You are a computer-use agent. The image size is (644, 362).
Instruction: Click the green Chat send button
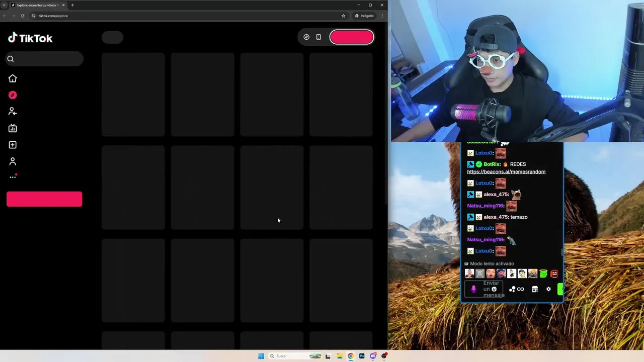560,289
